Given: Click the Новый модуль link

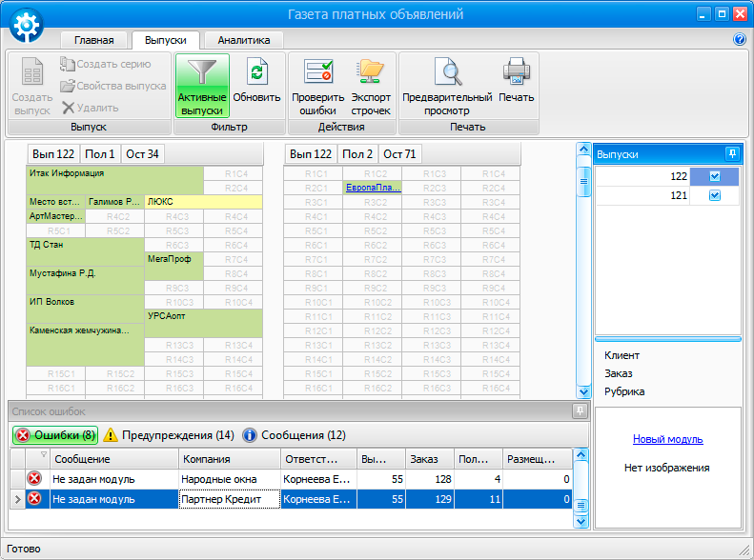Looking at the screenshot, I should (x=667, y=439).
